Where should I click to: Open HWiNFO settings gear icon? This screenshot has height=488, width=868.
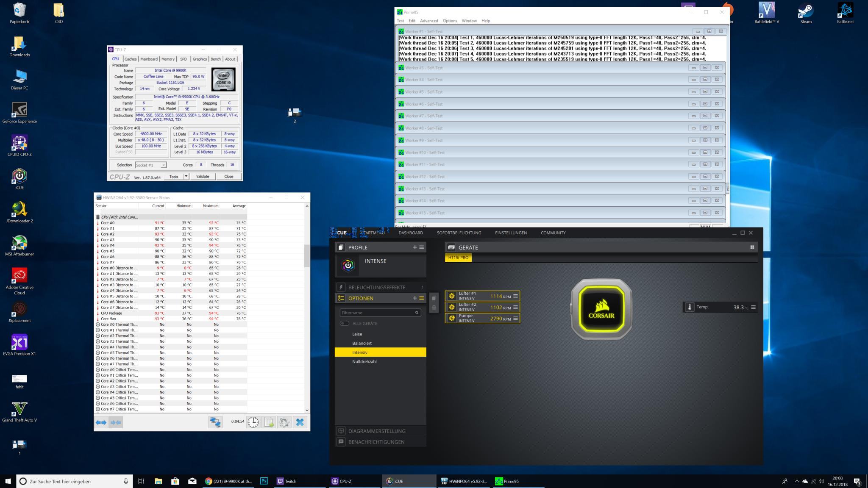(284, 422)
